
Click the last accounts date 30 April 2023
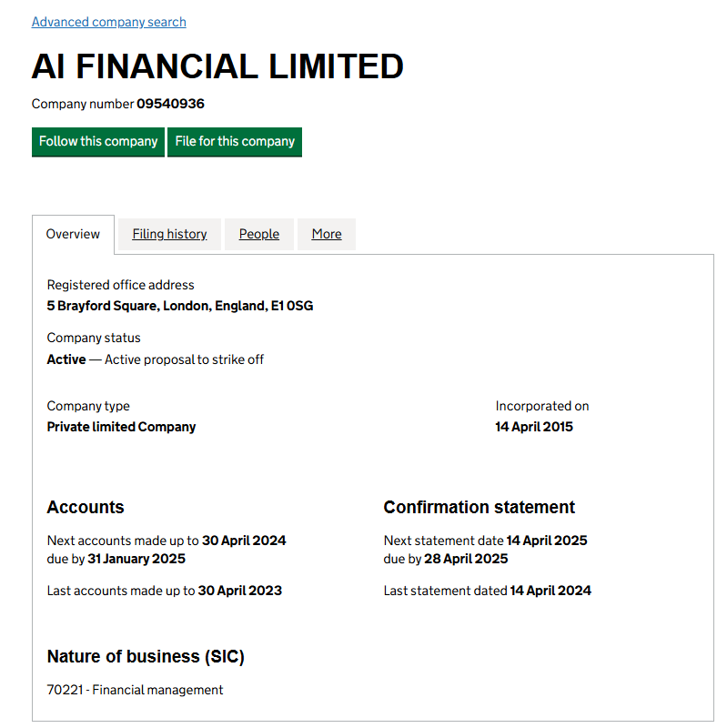[x=240, y=591]
